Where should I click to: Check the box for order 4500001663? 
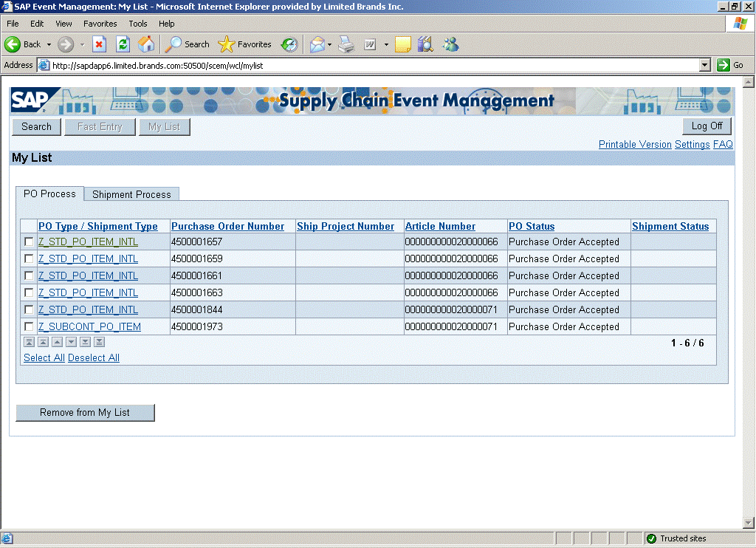[x=29, y=292]
